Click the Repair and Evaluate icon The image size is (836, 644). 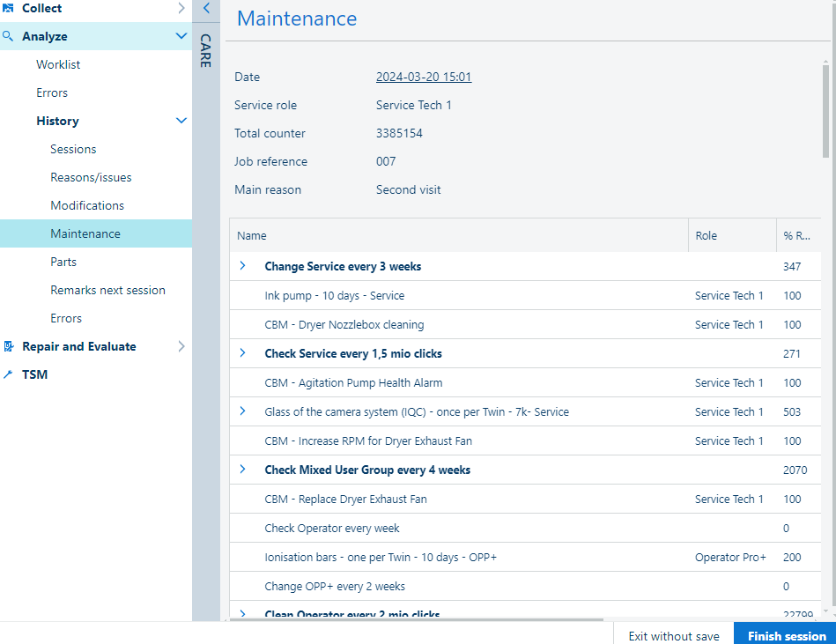click(9, 346)
